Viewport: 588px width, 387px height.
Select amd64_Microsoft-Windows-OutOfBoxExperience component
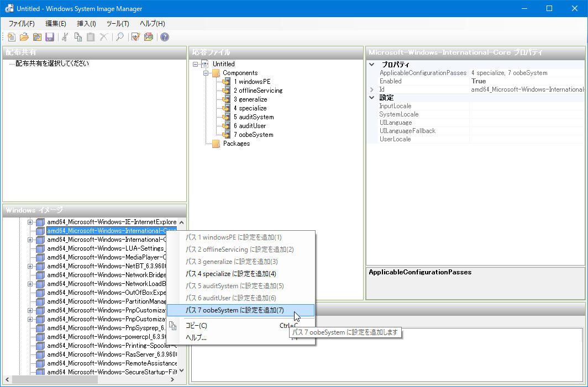tap(107, 293)
